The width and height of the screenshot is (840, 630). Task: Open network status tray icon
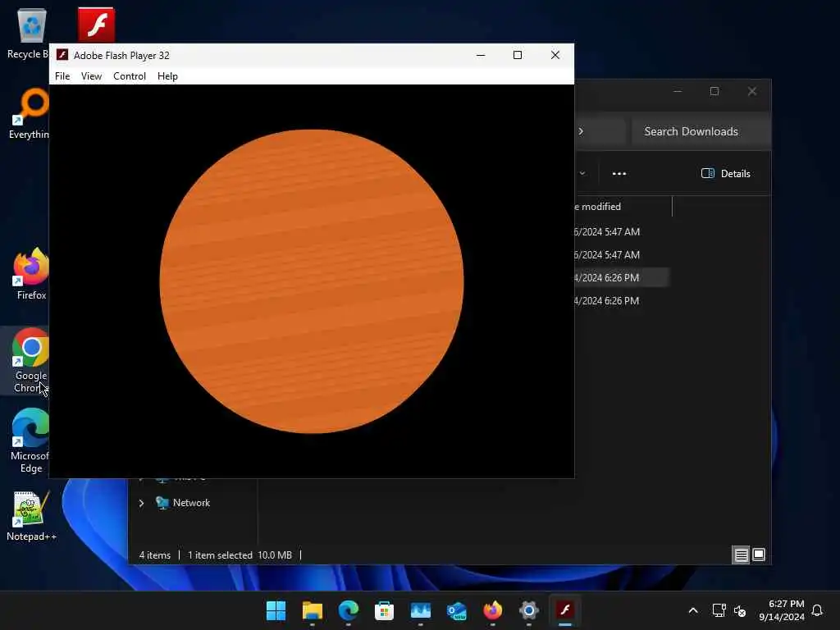tap(719, 610)
